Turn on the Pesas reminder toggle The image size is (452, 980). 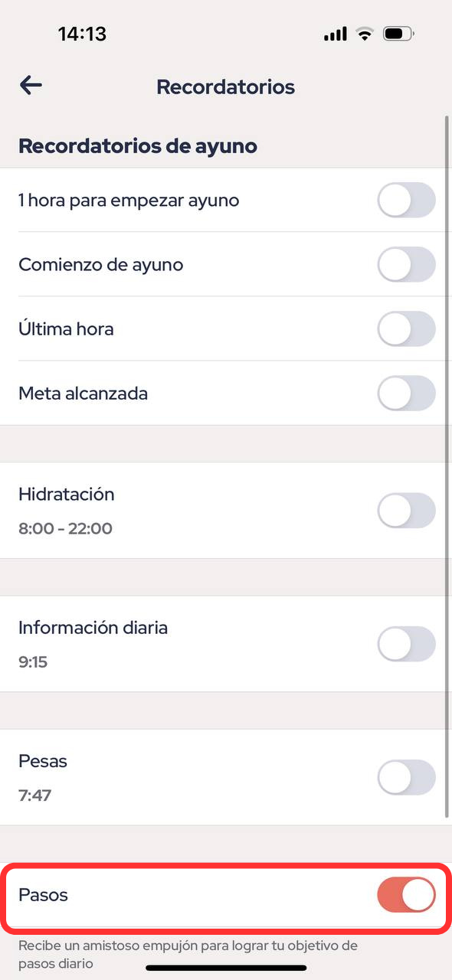(407, 777)
